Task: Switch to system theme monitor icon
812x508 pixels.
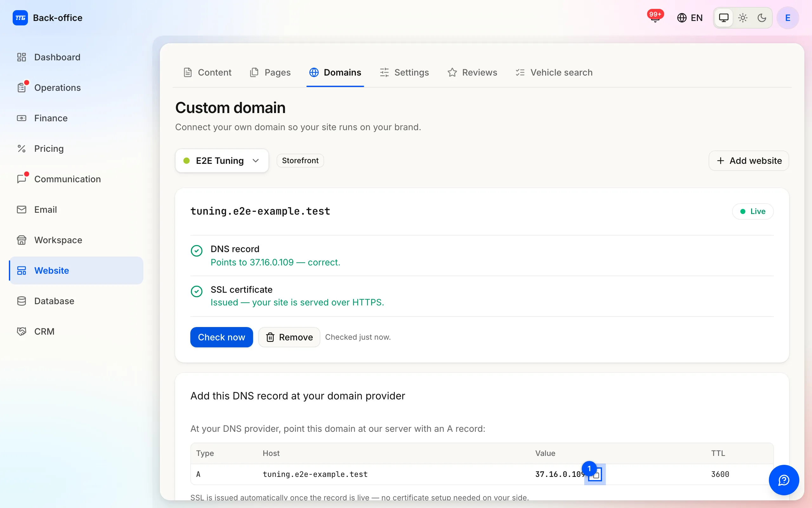Action: (724, 18)
